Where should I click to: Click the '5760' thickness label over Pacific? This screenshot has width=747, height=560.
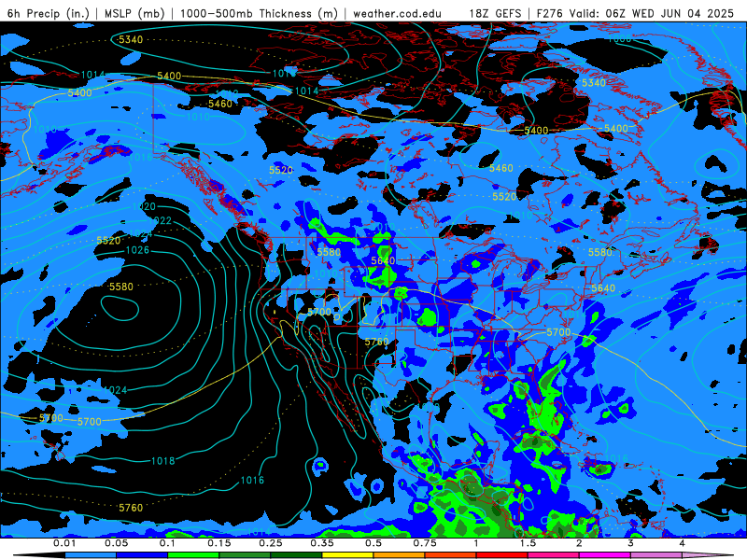coord(131,508)
